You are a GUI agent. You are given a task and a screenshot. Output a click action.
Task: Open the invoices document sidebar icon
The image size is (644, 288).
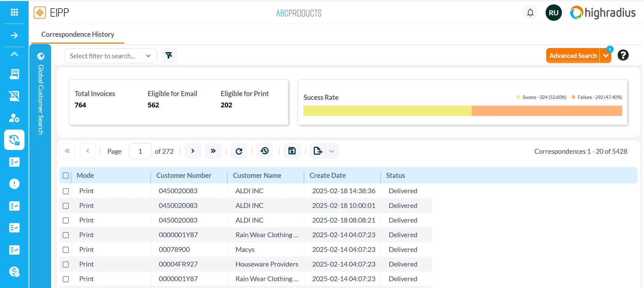coord(14,74)
